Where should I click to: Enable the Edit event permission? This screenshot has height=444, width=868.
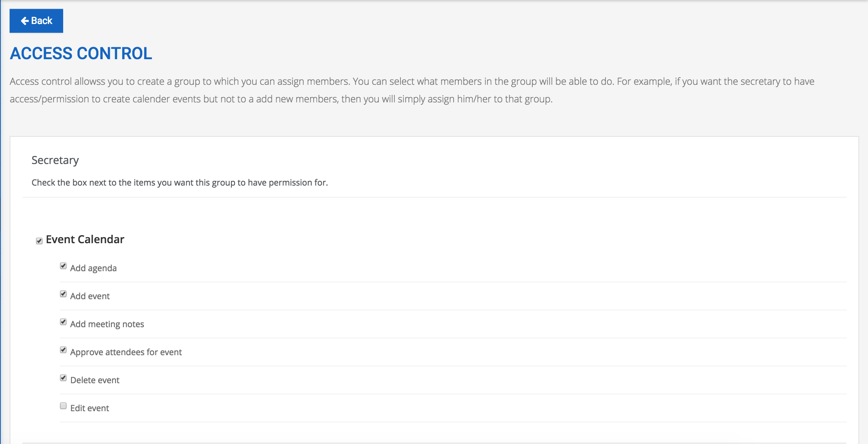pyautogui.click(x=63, y=406)
